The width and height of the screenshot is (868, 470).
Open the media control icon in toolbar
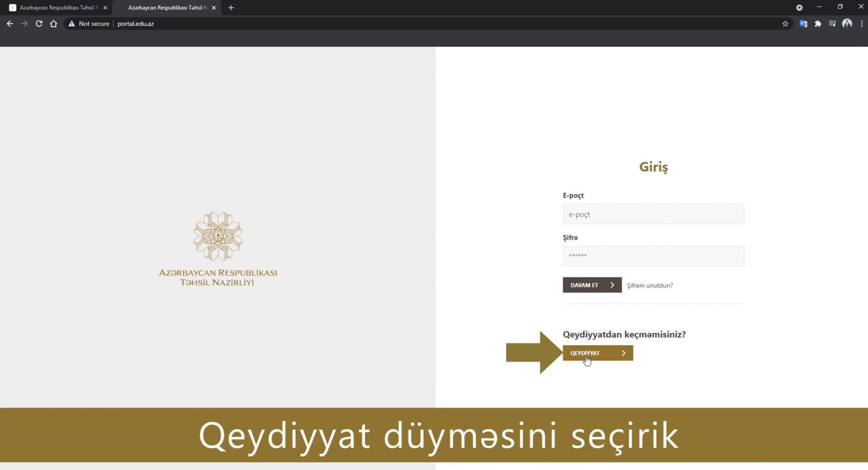tap(832, 24)
